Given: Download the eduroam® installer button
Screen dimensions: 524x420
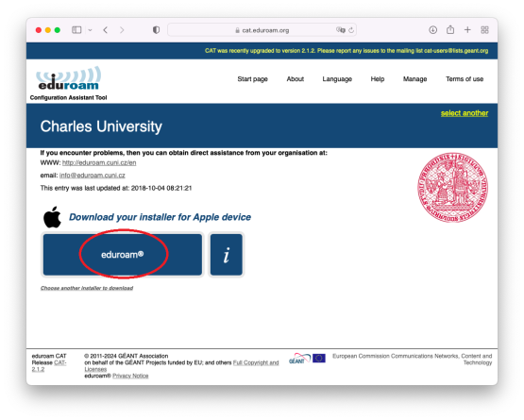Looking at the screenshot, I should point(123,255).
